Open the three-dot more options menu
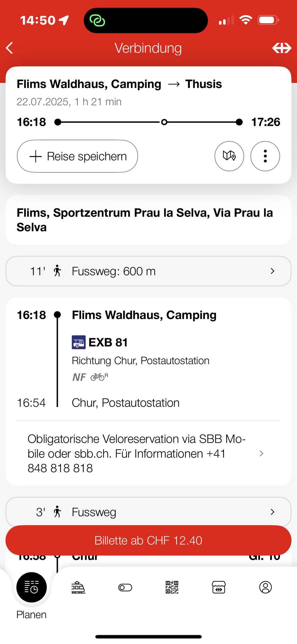Image resolution: width=297 pixels, height=644 pixels. point(265,156)
